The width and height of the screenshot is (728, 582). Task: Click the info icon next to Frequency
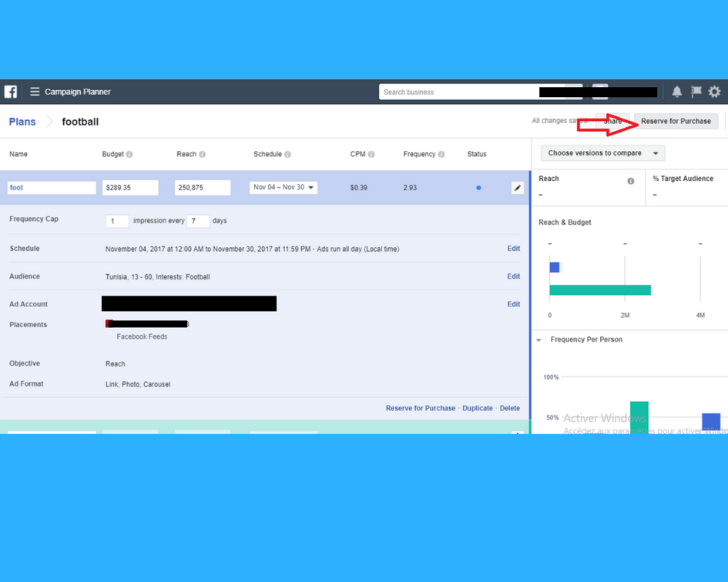[x=441, y=155]
